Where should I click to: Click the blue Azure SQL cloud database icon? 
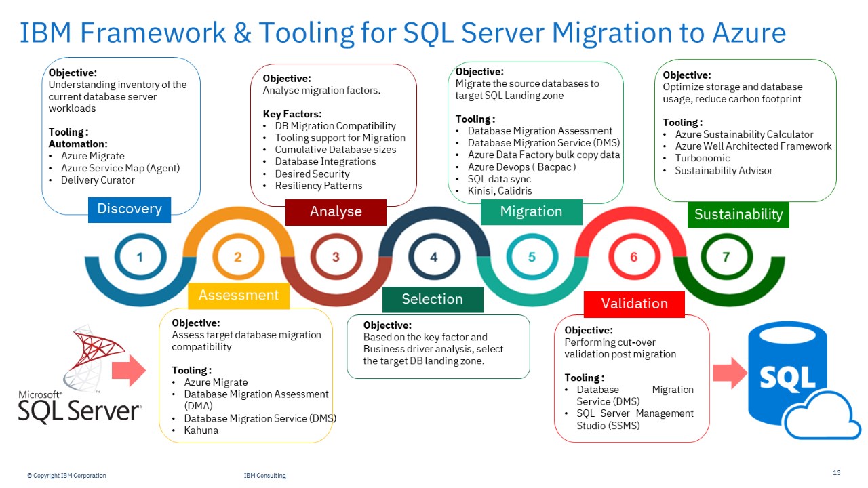coord(805,380)
